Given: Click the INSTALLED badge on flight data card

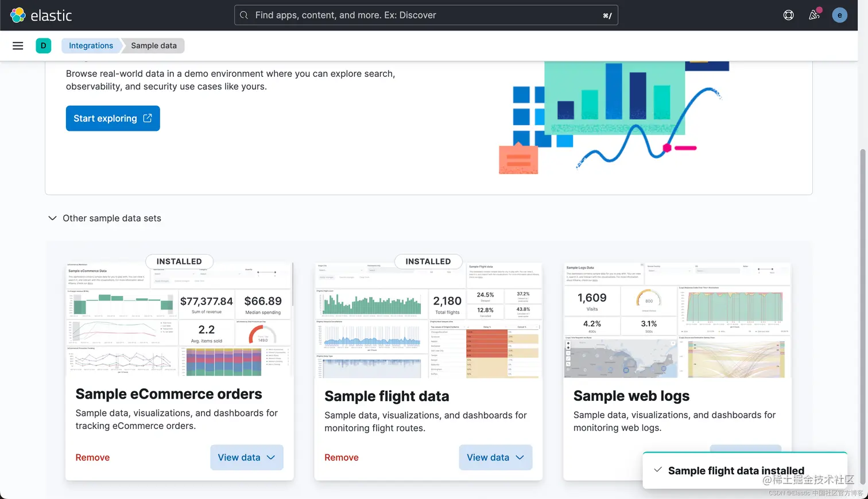Looking at the screenshot, I should click(x=428, y=262).
